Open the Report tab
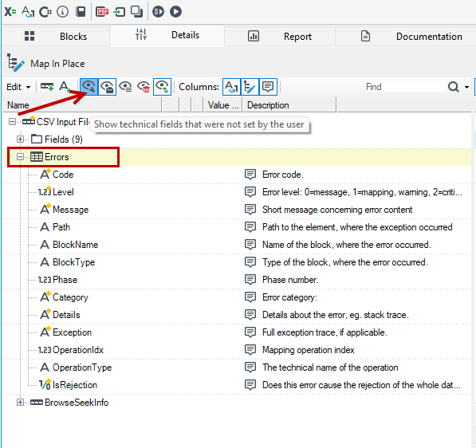 pos(280,36)
